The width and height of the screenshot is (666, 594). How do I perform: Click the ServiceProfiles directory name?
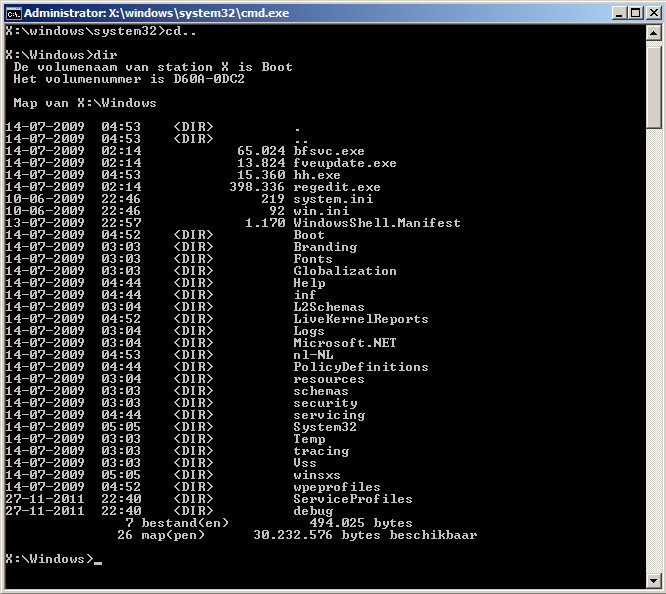[353, 499]
